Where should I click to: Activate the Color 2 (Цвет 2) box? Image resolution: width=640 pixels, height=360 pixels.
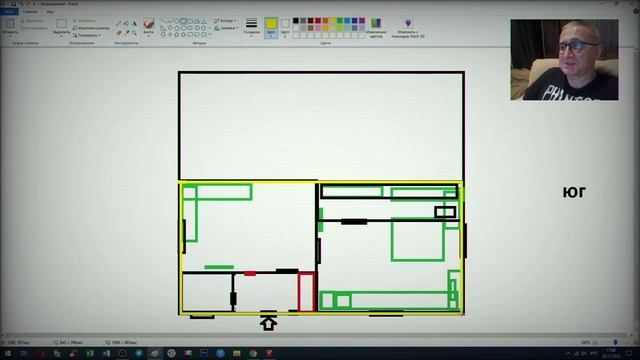click(x=285, y=28)
